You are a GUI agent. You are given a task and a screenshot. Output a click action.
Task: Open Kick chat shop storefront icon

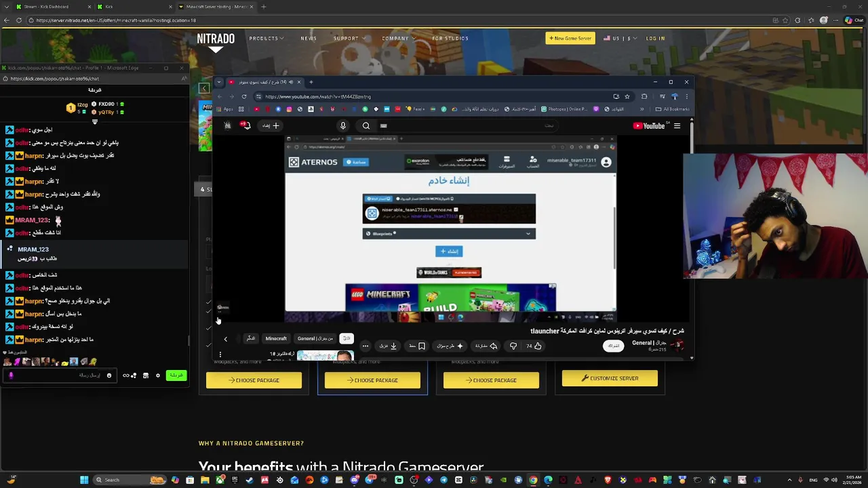click(146, 375)
